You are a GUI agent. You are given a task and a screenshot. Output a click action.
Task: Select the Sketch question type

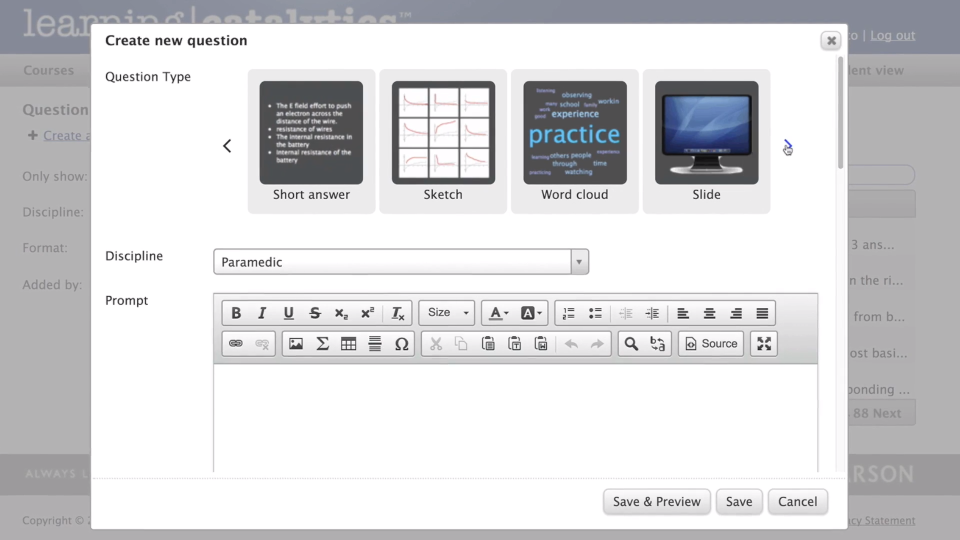click(443, 141)
